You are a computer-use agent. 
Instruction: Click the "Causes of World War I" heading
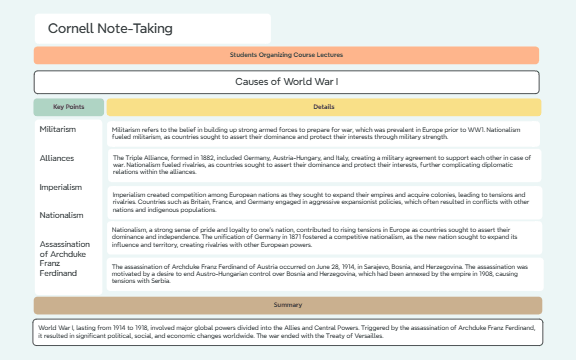point(287,82)
